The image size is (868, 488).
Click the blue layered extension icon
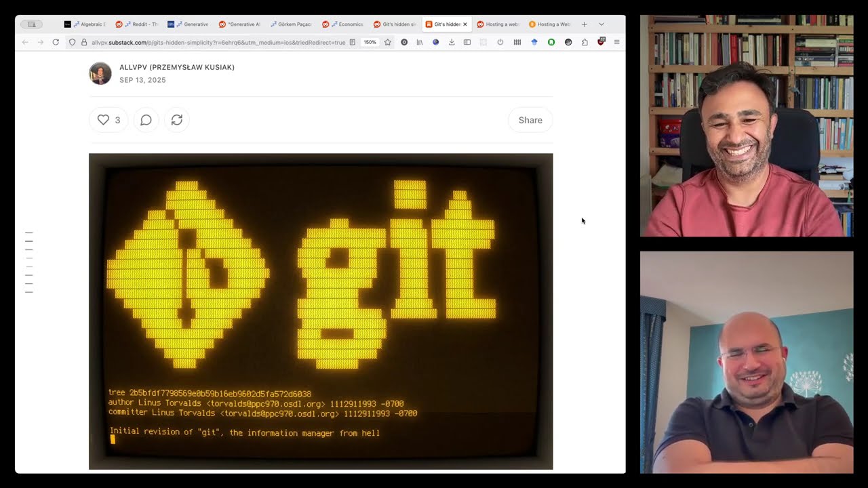point(534,42)
